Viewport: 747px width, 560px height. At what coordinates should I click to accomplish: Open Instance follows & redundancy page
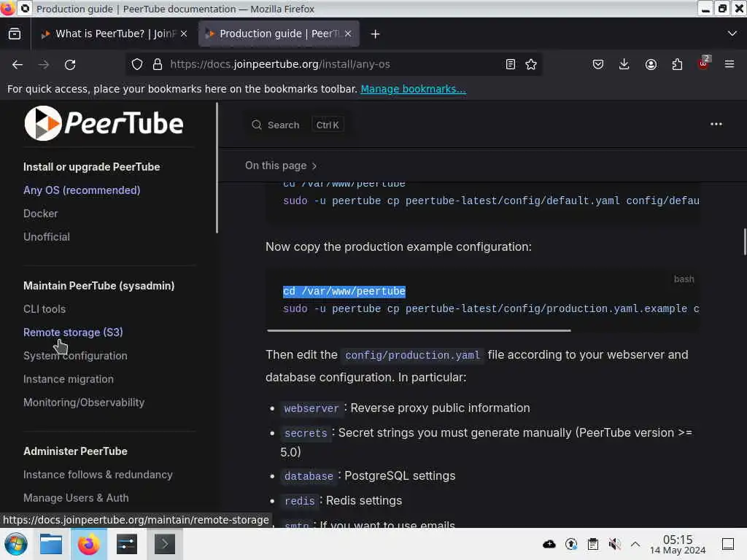point(98,475)
